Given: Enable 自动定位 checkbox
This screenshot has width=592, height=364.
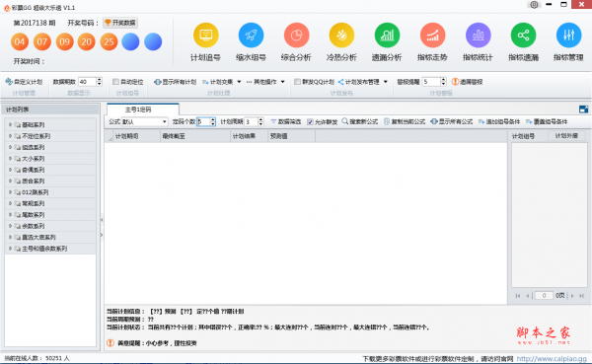Looking at the screenshot, I should click(115, 82).
